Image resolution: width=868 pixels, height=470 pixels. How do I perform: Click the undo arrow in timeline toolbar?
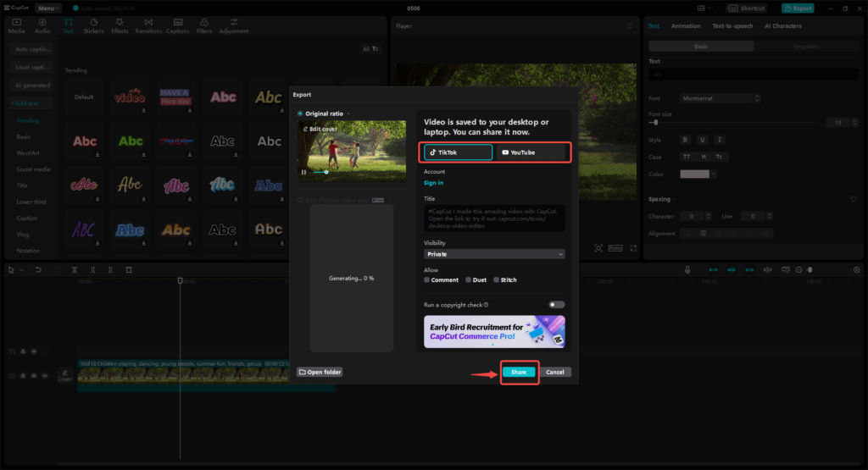point(38,269)
